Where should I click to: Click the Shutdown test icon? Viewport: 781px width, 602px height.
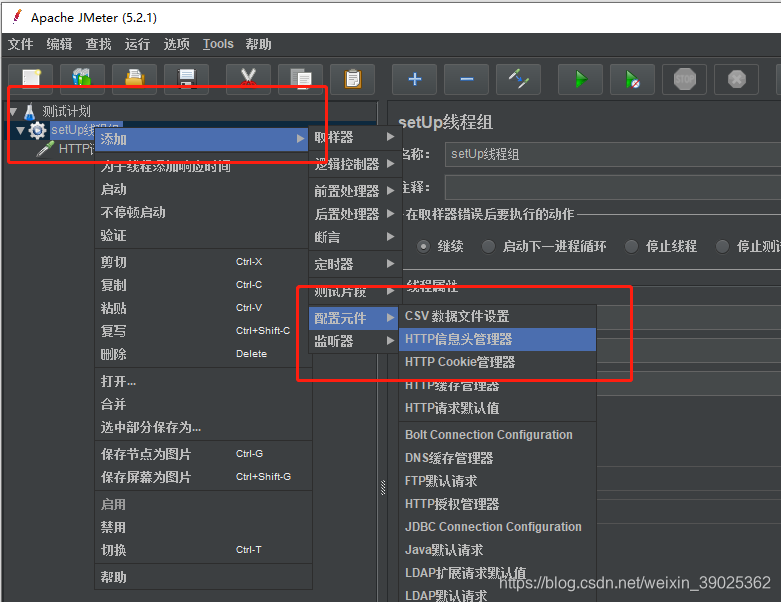coord(736,79)
